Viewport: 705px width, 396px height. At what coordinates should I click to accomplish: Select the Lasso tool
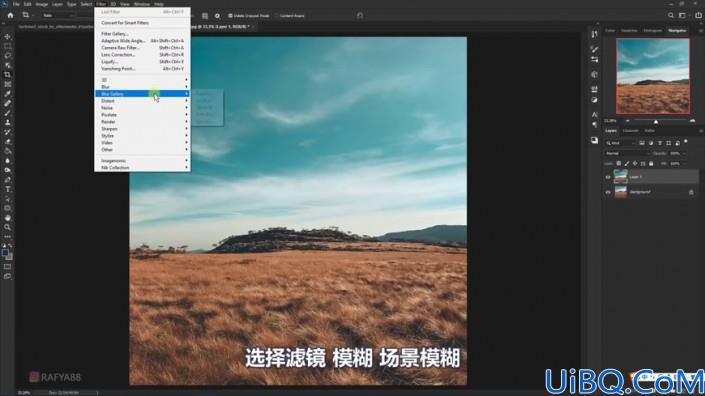point(7,55)
